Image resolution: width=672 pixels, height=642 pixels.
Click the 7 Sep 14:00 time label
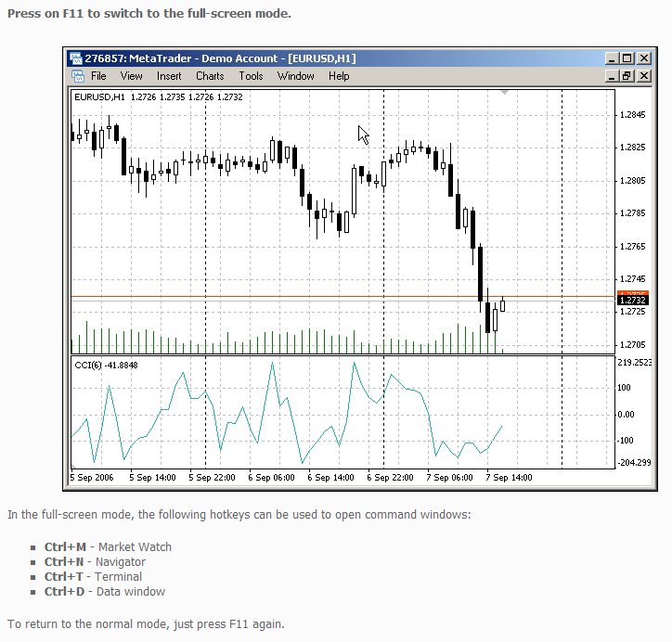click(x=510, y=478)
